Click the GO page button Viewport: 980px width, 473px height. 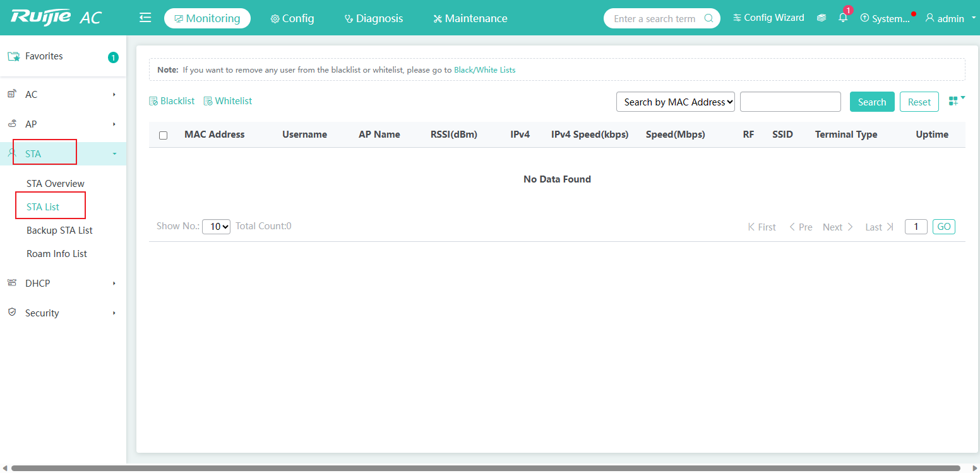[944, 227]
